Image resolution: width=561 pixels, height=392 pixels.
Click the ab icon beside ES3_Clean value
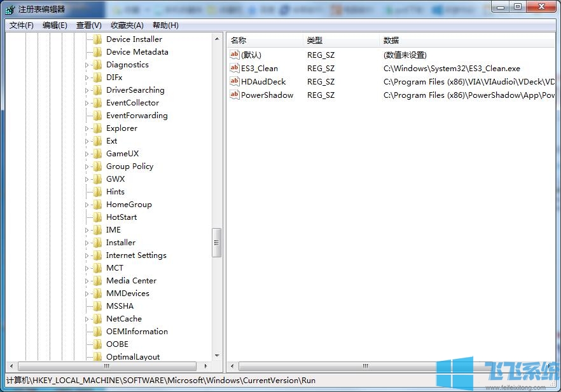click(x=234, y=68)
